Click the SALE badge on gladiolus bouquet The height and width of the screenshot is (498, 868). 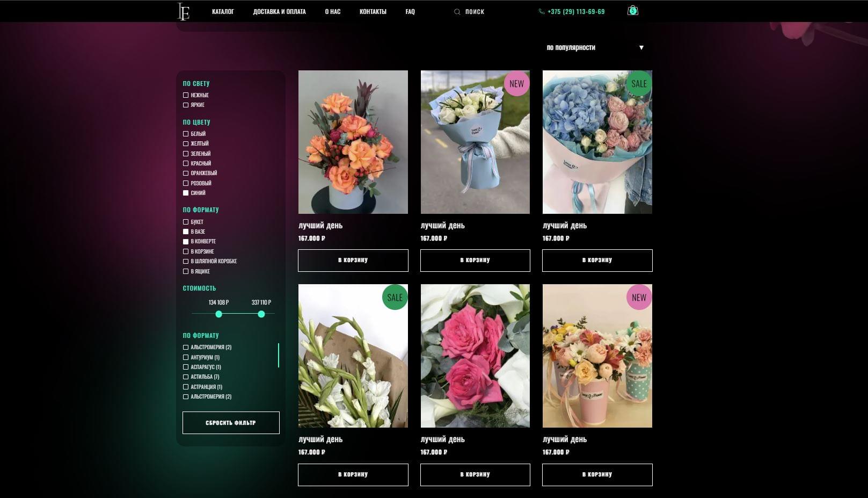coord(395,297)
